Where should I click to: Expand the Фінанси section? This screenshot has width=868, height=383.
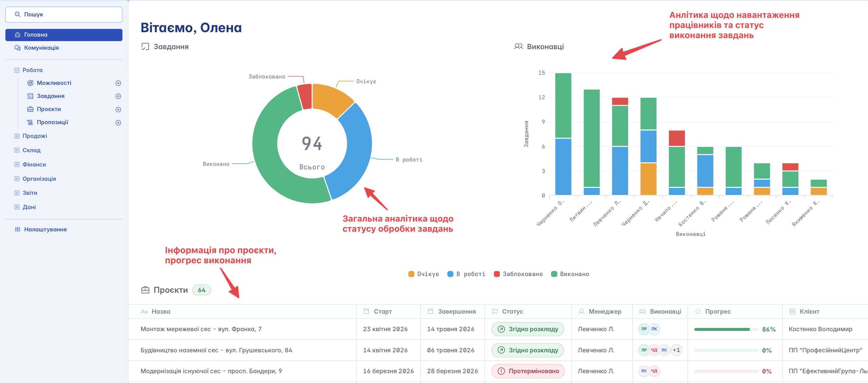click(x=17, y=164)
